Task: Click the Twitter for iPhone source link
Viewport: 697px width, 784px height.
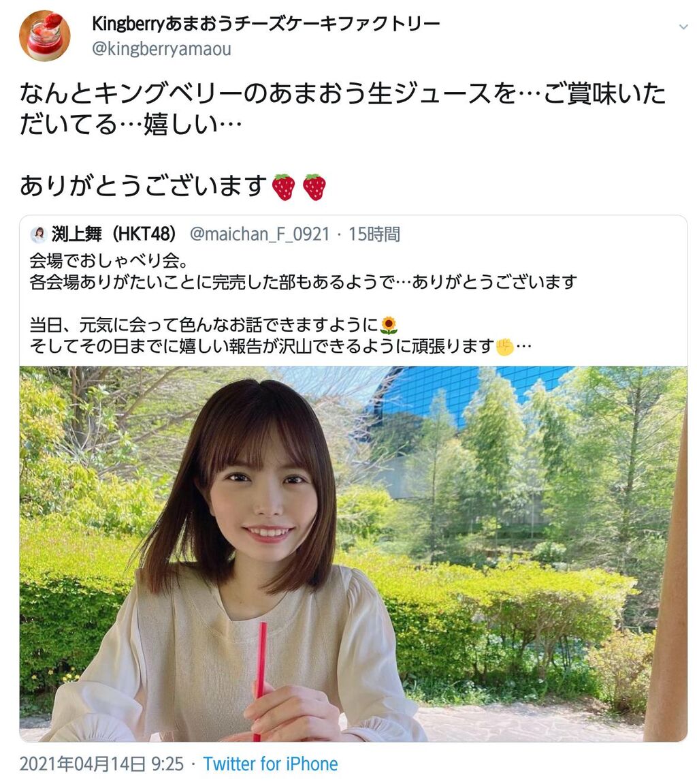Action: [x=270, y=764]
